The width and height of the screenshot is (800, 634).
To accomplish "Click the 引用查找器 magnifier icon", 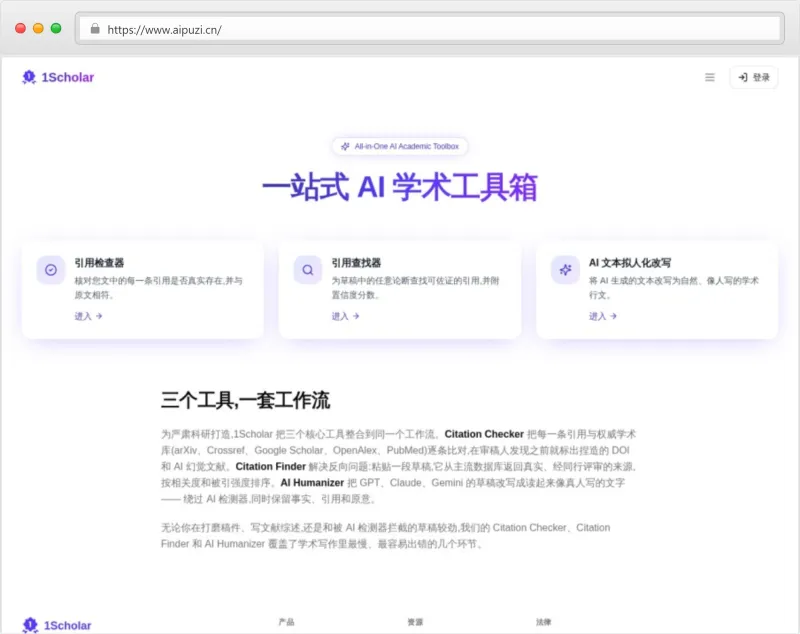I will (308, 270).
